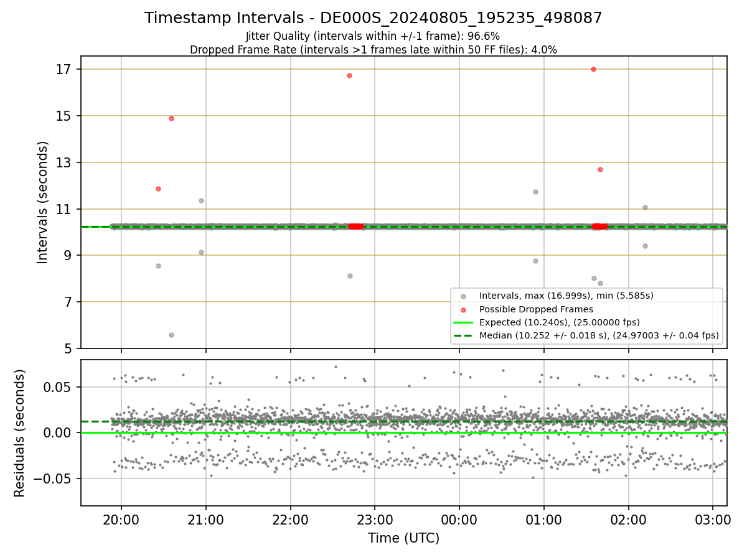Click the '23:00' x-axis tick label

[x=375, y=519]
